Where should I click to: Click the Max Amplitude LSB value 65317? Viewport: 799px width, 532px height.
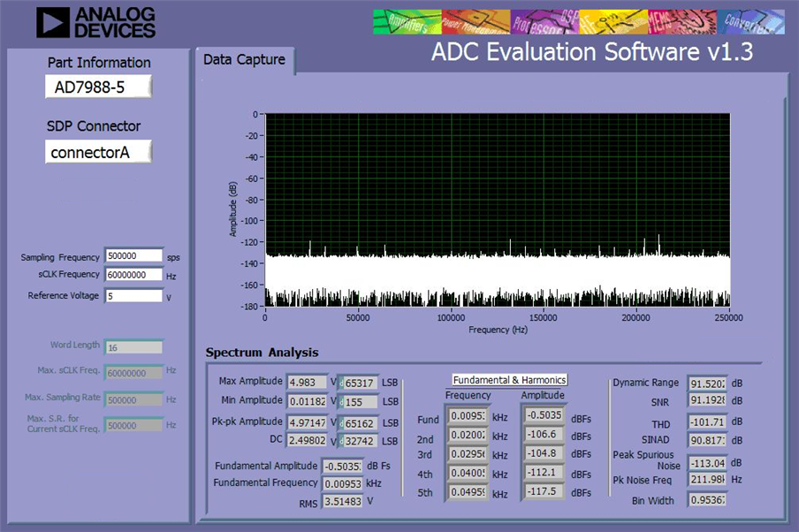[x=359, y=383]
